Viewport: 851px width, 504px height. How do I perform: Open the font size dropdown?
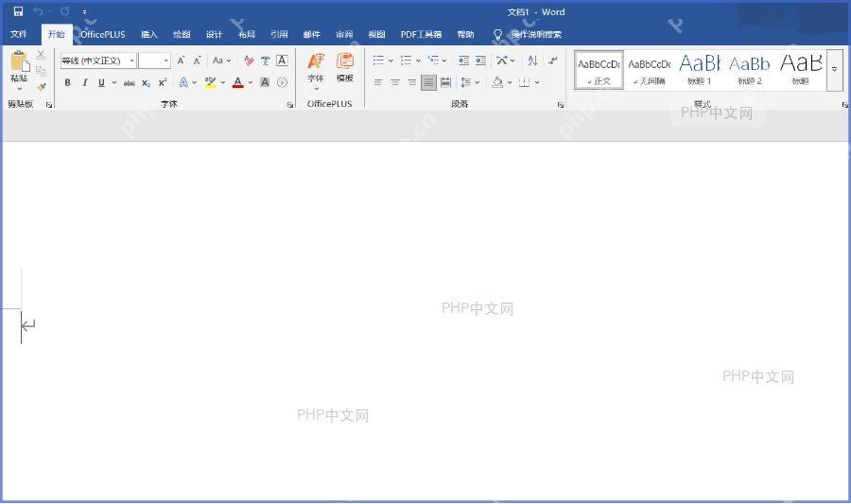(x=166, y=61)
